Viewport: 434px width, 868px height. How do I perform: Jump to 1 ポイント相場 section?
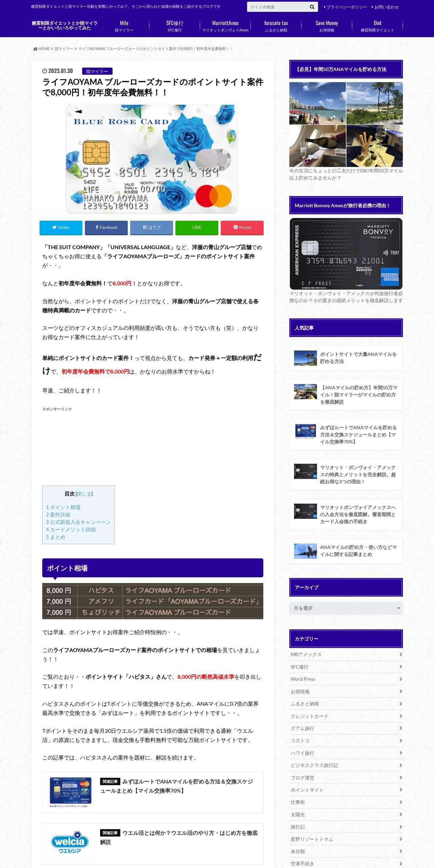tap(63, 507)
